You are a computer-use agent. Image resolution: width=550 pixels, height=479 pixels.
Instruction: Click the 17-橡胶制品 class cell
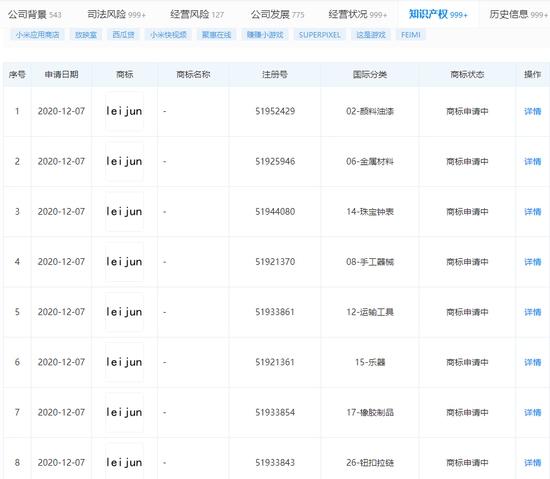point(370,412)
